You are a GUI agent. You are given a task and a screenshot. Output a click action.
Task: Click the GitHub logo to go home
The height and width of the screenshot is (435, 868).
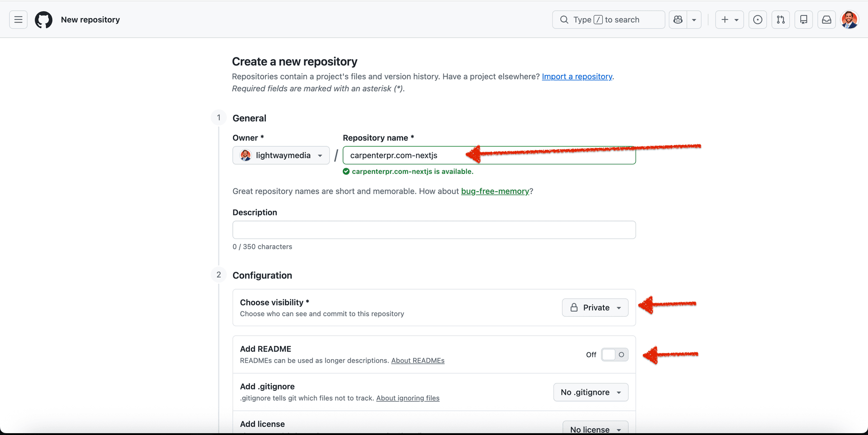click(43, 19)
